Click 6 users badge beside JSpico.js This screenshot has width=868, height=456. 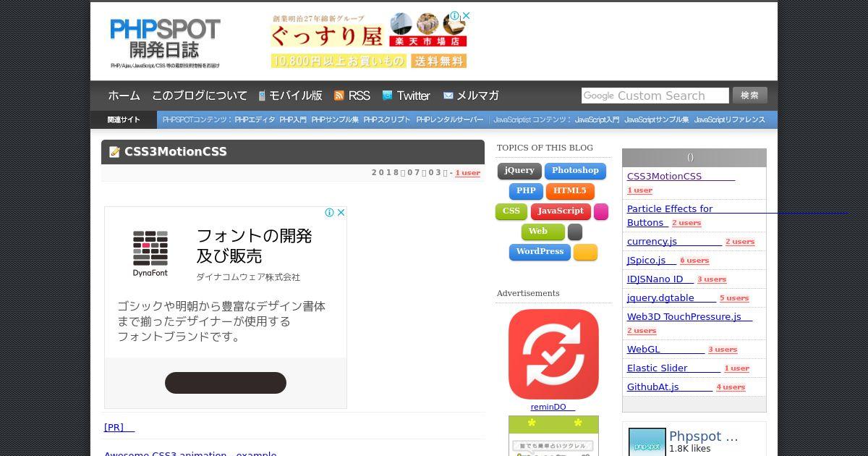pyautogui.click(x=694, y=261)
